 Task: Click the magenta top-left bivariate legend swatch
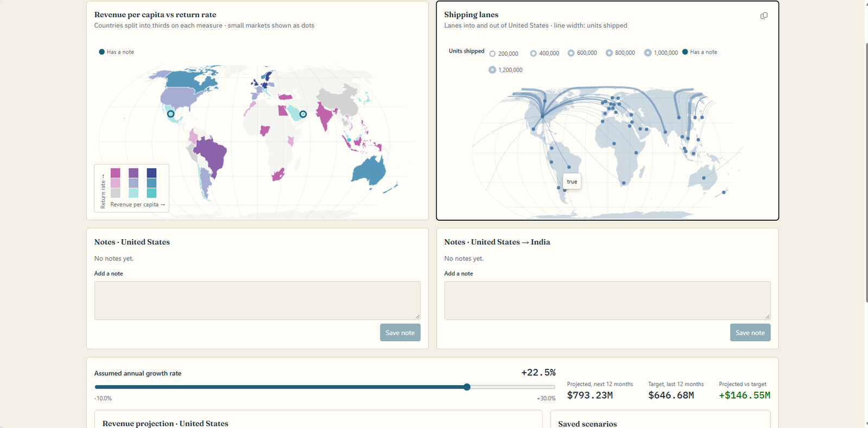116,173
